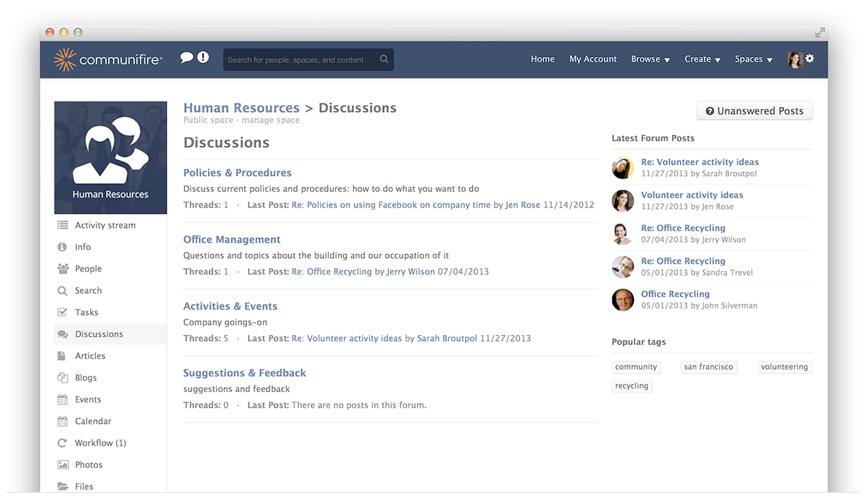Image resolution: width=868 pixels, height=498 pixels.
Task: Click the Events calendar icon
Action: coord(62,399)
